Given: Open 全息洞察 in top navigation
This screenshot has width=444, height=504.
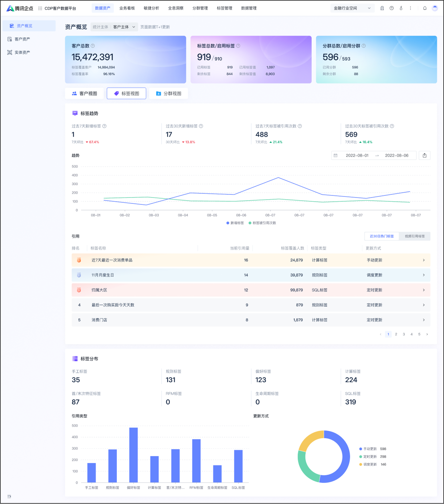Looking at the screenshot, I should [176, 8].
